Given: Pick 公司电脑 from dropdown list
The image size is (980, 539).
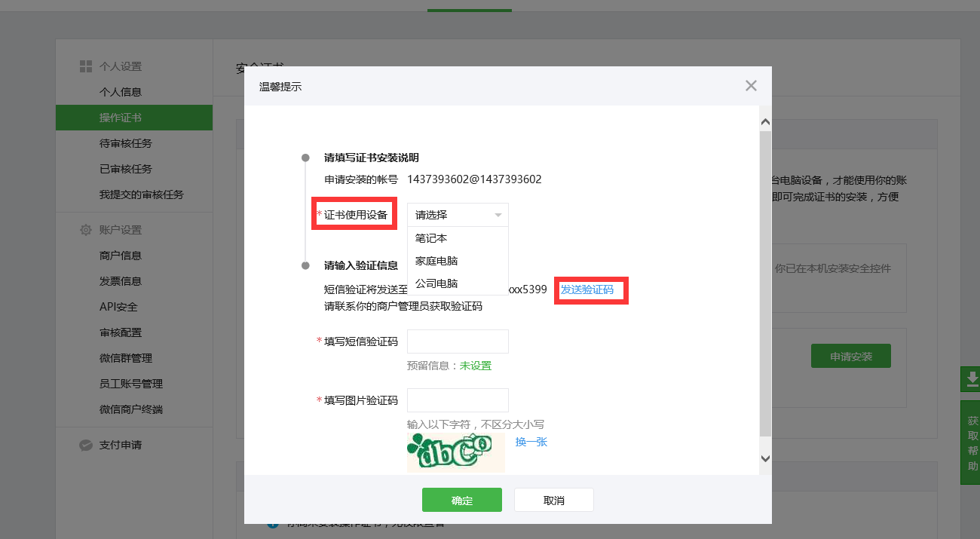Looking at the screenshot, I should pos(436,284).
